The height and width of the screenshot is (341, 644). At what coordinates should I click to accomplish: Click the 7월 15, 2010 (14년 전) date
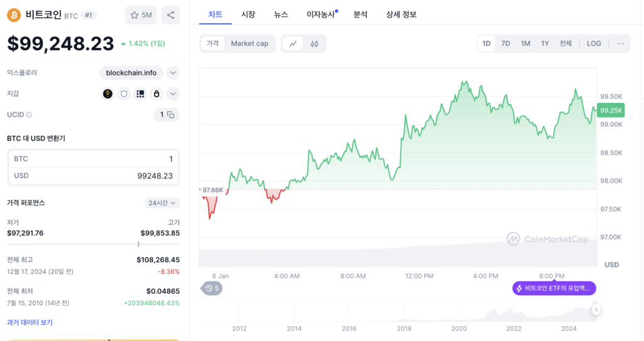(x=38, y=303)
